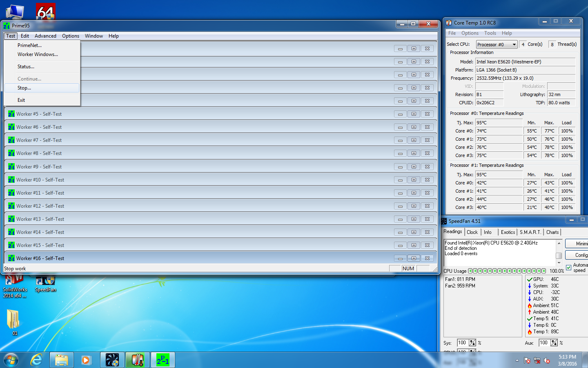Close the Worker #16 child window

[x=427, y=258]
